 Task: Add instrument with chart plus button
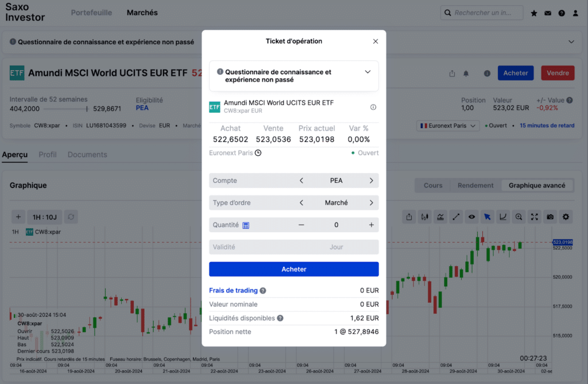pyautogui.click(x=18, y=217)
